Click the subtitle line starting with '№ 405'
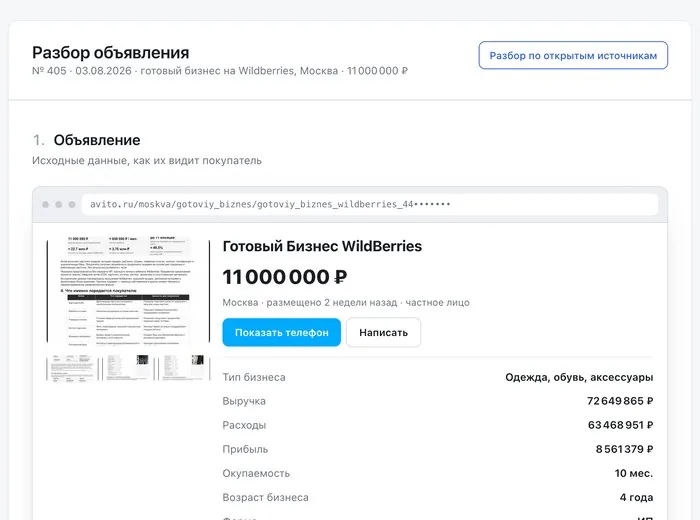Screen dimensions: 700x520 pos(220,71)
